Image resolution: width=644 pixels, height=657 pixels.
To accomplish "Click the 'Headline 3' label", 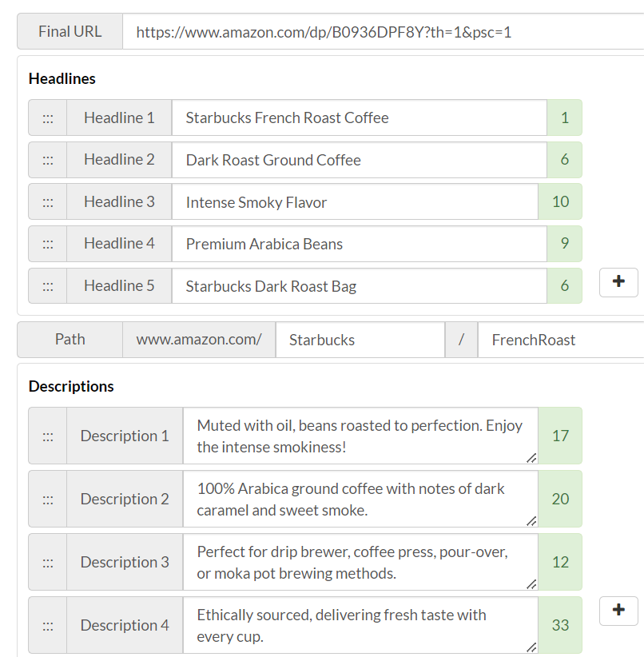I will 119,201.
